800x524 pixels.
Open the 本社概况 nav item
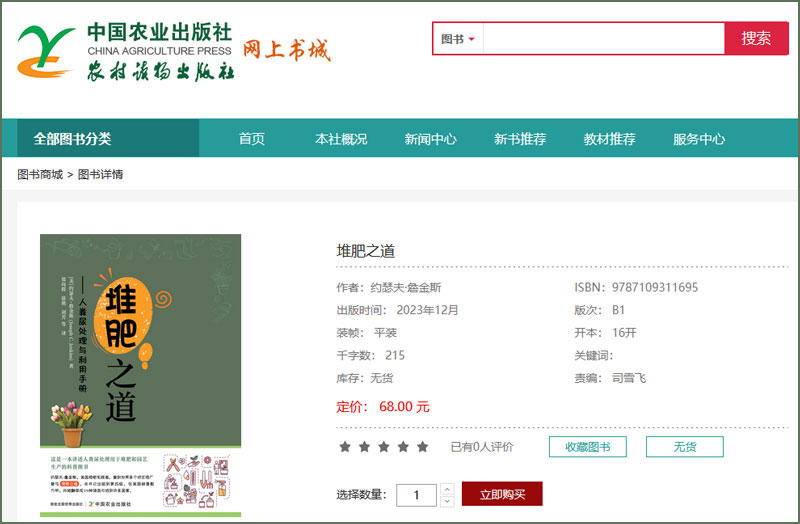pyautogui.click(x=341, y=139)
